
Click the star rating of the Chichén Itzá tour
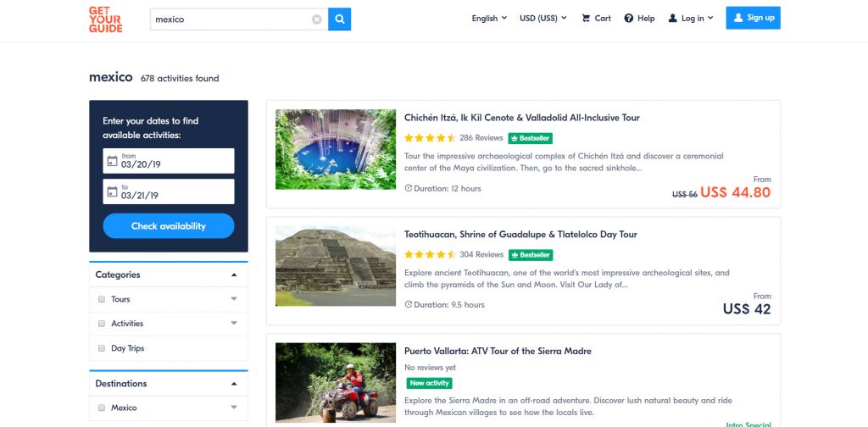coord(430,138)
